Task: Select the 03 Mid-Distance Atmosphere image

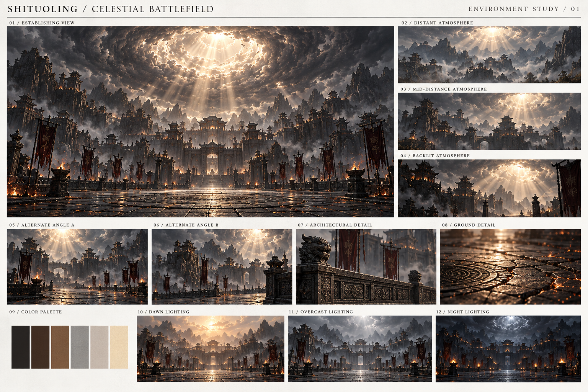Action: 489,121
